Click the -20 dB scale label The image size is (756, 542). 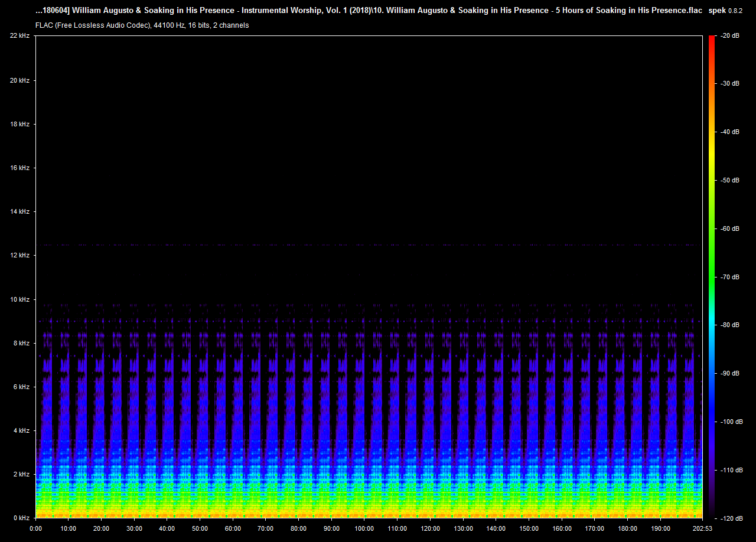[730, 36]
